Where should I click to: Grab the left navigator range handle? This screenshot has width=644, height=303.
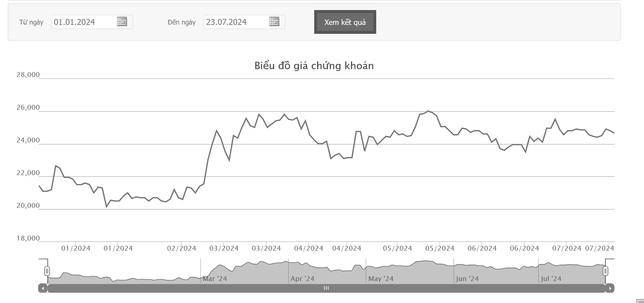click(x=47, y=271)
